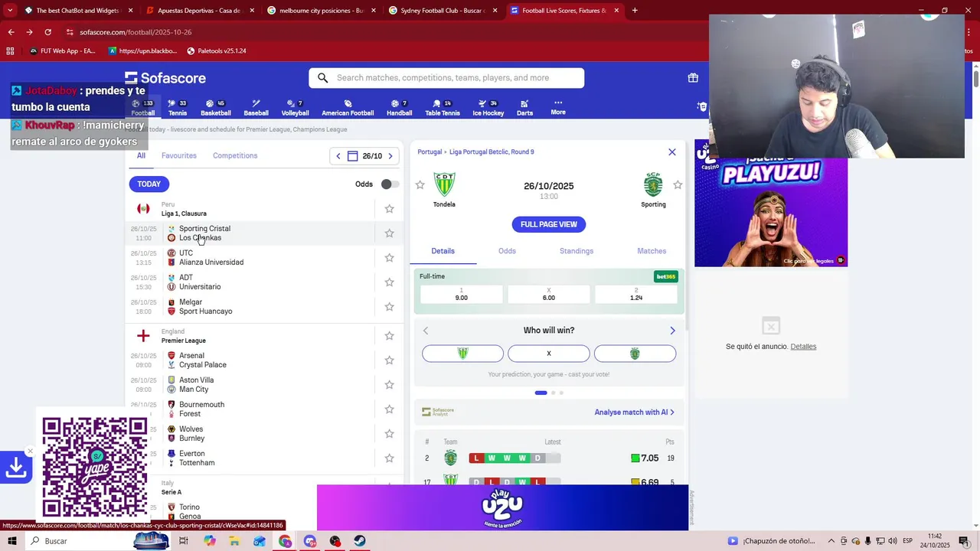Open the Football sport icon
The width and height of the screenshot is (980, 551).
(x=142, y=108)
